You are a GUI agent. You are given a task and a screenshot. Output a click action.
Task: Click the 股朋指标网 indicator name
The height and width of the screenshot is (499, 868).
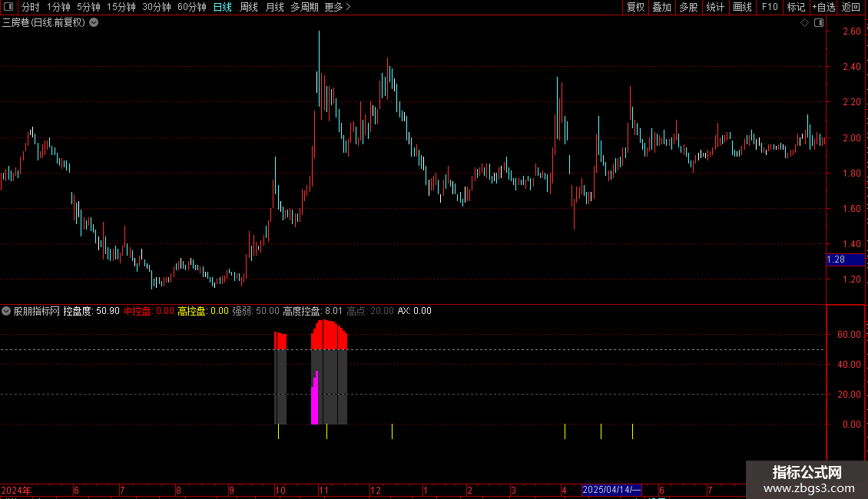click(37, 311)
